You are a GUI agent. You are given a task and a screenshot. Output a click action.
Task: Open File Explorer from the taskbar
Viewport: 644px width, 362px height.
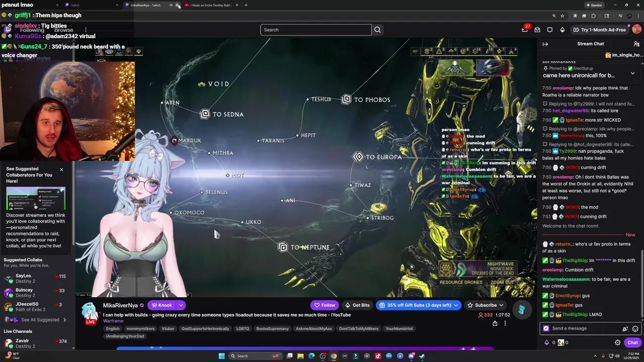tap(300, 356)
